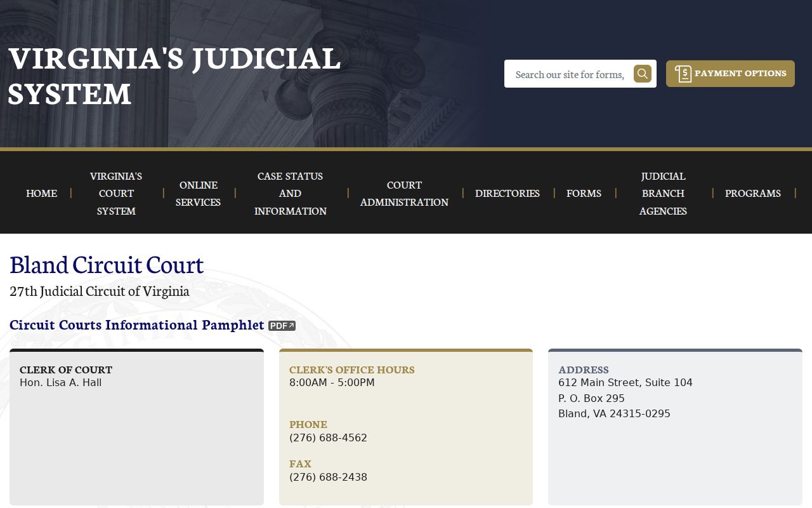This screenshot has width=812, height=508.
Task: Open Case Status and Information menu
Action: pyautogui.click(x=291, y=193)
